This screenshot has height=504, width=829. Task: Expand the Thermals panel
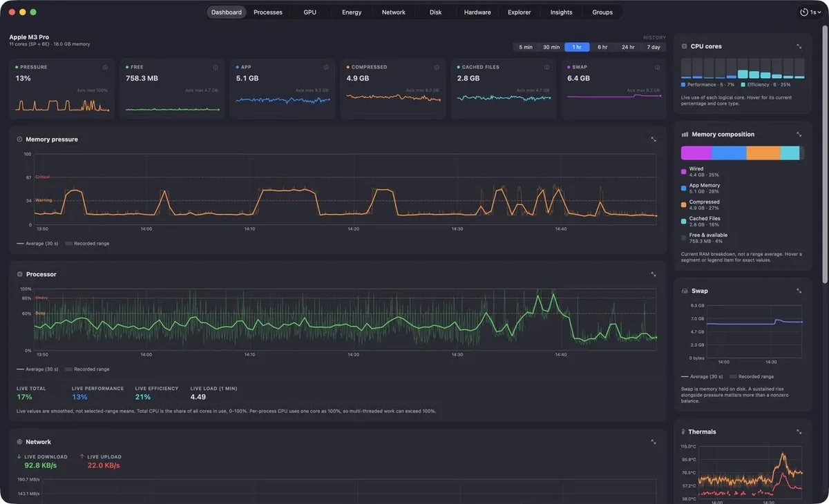click(799, 432)
